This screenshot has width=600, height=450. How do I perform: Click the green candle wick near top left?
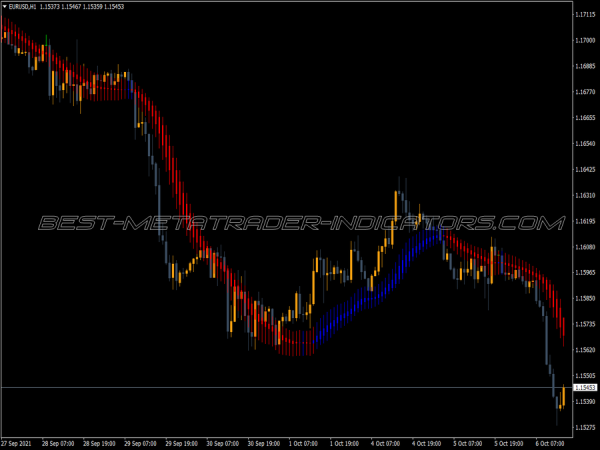click(x=45, y=40)
